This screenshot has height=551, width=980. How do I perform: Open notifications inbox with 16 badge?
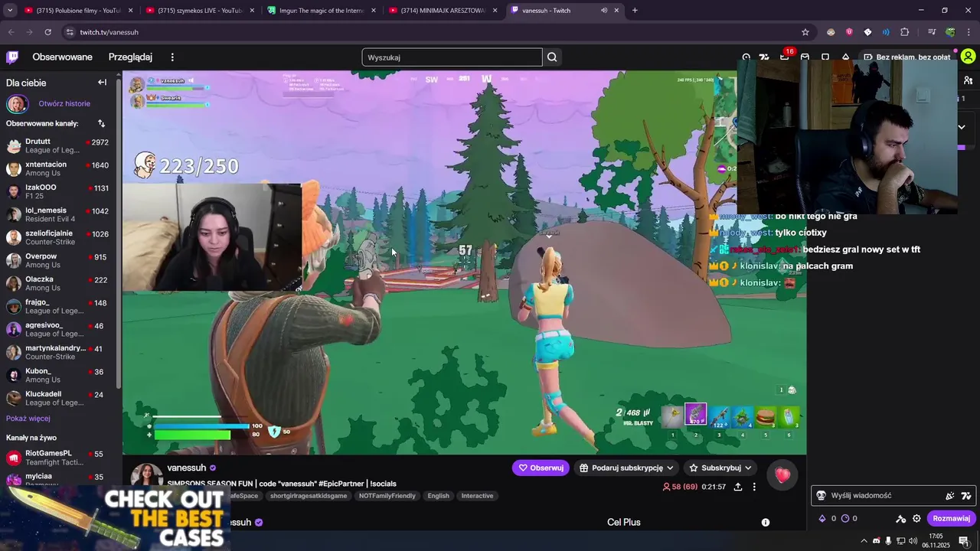click(785, 57)
